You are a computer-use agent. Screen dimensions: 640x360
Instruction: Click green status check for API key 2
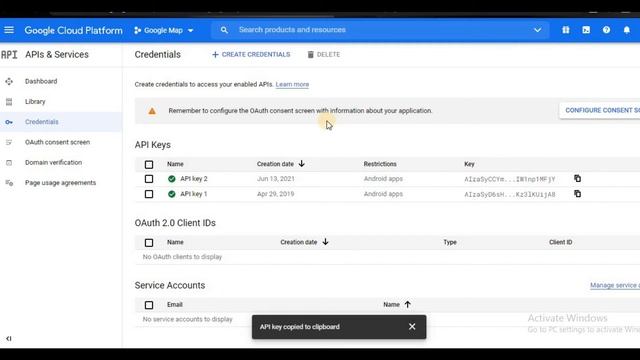pos(172,179)
